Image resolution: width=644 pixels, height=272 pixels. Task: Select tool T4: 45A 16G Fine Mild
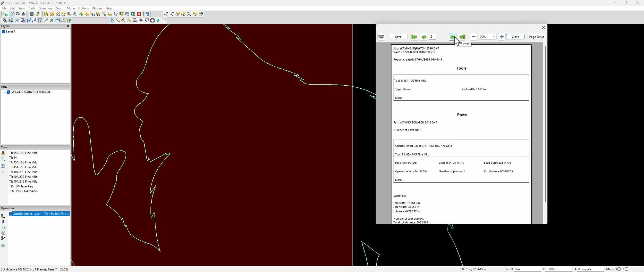coord(23,162)
